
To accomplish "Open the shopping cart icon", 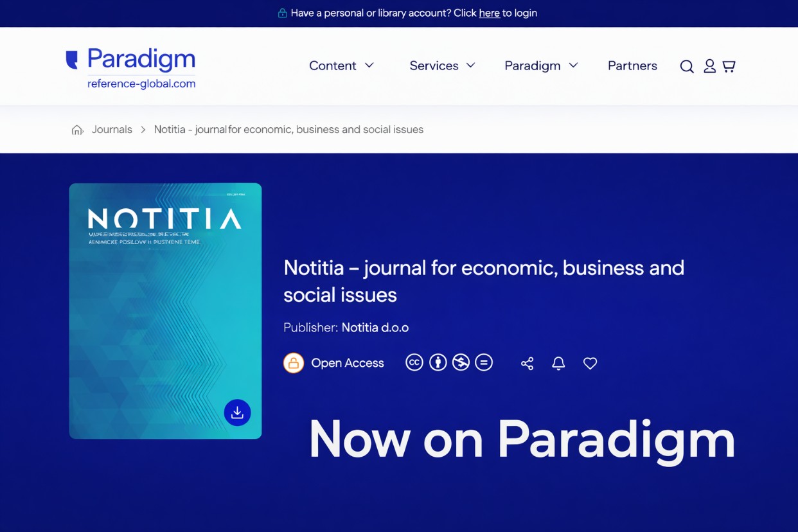I will (729, 66).
